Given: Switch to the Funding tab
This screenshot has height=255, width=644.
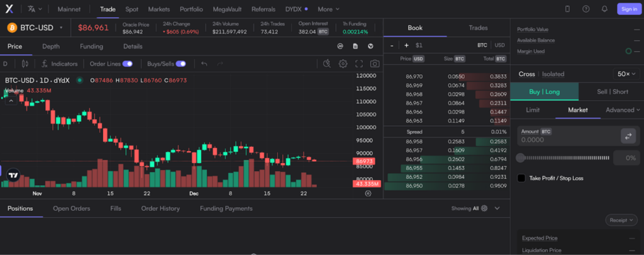Looking at the screenshot, I should click(x=91, y=47).
